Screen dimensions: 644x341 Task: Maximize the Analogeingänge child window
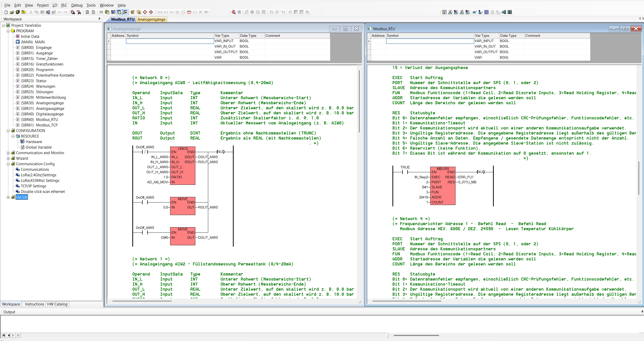pos(345,29)
